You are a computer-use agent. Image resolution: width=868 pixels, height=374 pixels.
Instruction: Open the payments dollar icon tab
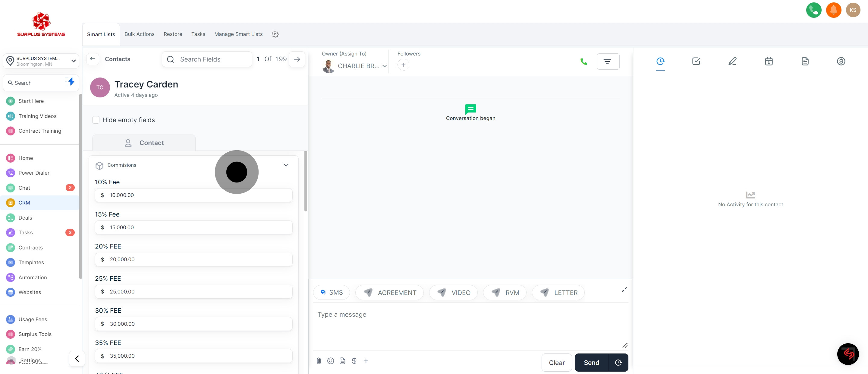(x=841, y=61)
